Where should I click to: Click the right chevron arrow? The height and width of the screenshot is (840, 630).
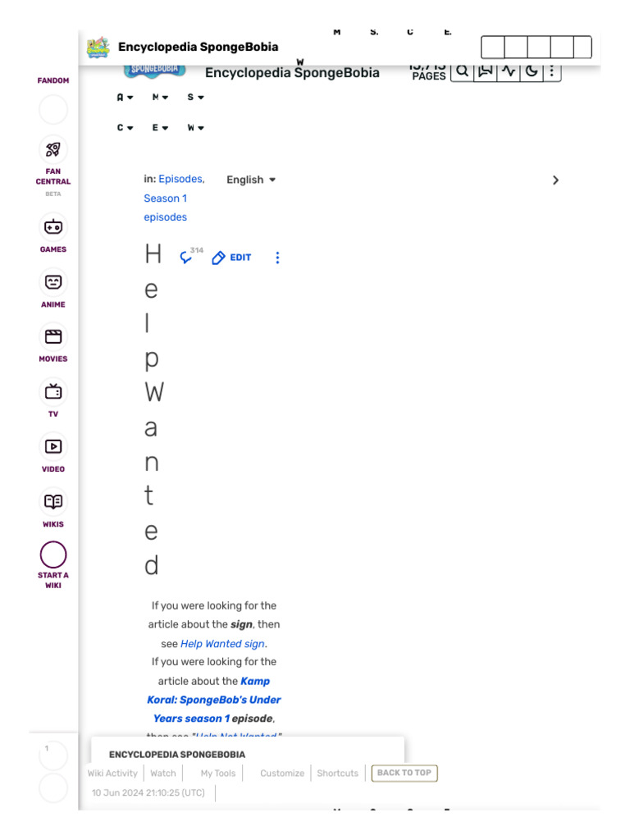click(x=555, y=180)
